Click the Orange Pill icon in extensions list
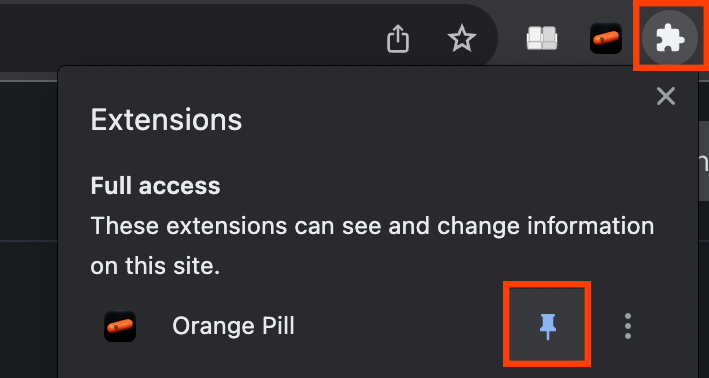This screenshot has height=378, width=709. pos(120,326)
